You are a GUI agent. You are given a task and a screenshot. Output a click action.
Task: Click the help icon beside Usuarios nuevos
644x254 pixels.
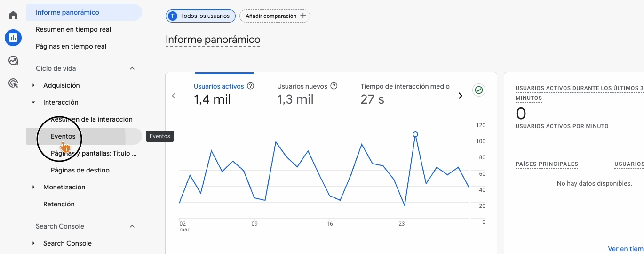click(x=334, y=86)
